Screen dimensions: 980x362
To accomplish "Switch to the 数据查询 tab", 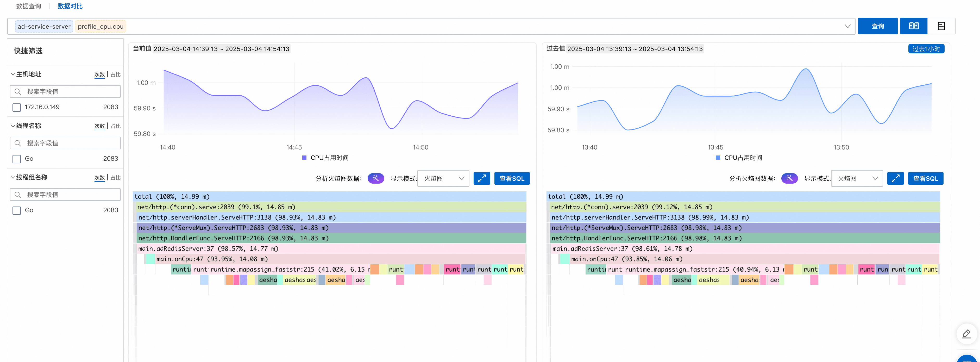I will [x=29, y=6].
